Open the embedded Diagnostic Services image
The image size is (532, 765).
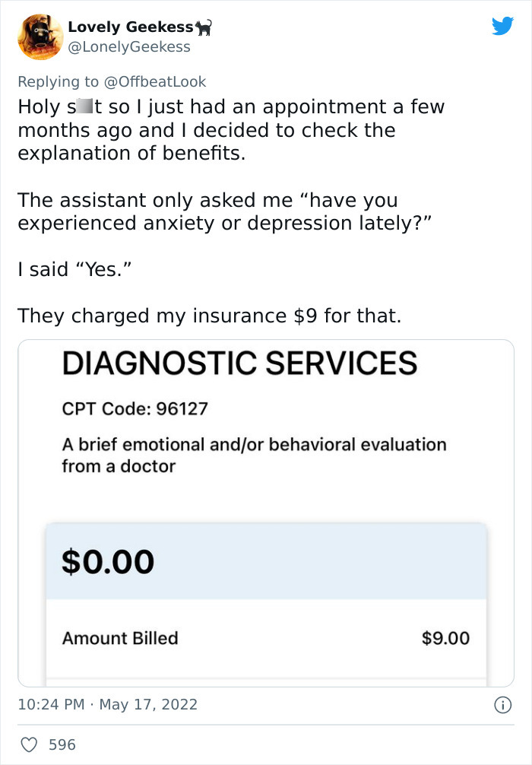(x=266, y=511)
